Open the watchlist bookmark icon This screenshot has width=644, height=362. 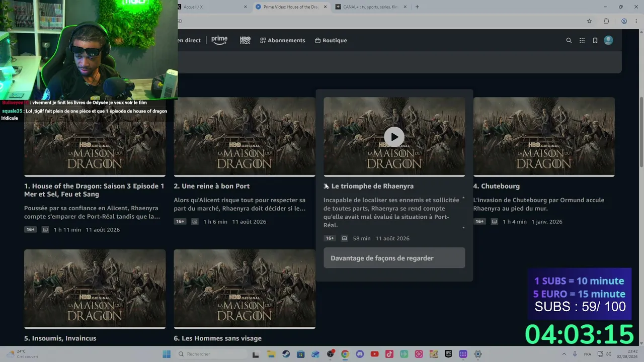pyautogui.click(x=595, y=41)
